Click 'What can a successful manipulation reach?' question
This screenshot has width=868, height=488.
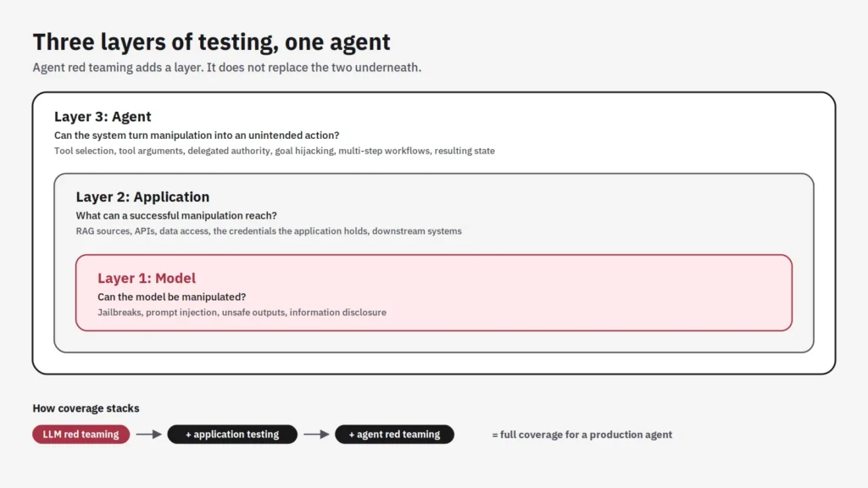pyautogui.click(x=176, y=216)
